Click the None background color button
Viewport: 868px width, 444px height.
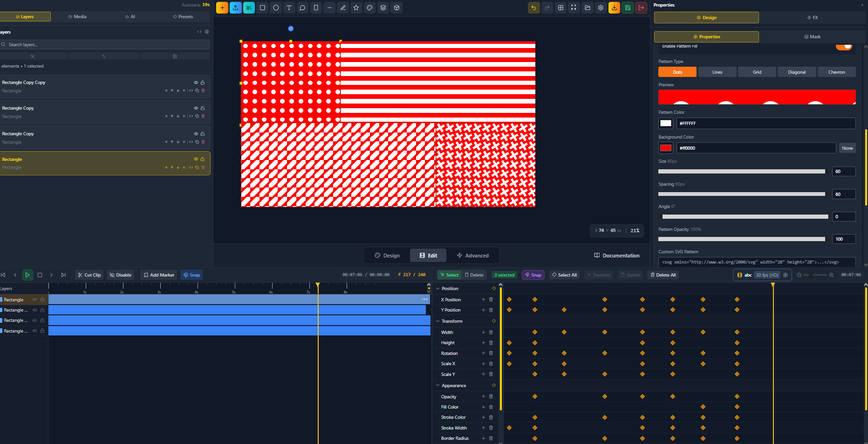(x=847, y=148)
